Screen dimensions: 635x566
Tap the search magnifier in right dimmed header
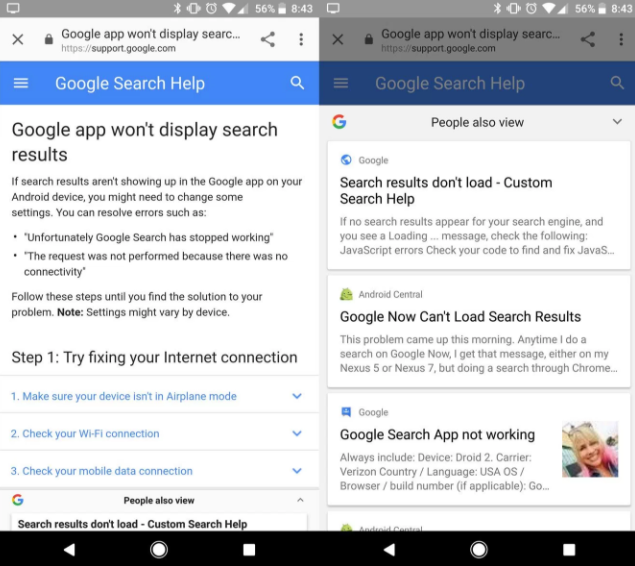[617, 83]
